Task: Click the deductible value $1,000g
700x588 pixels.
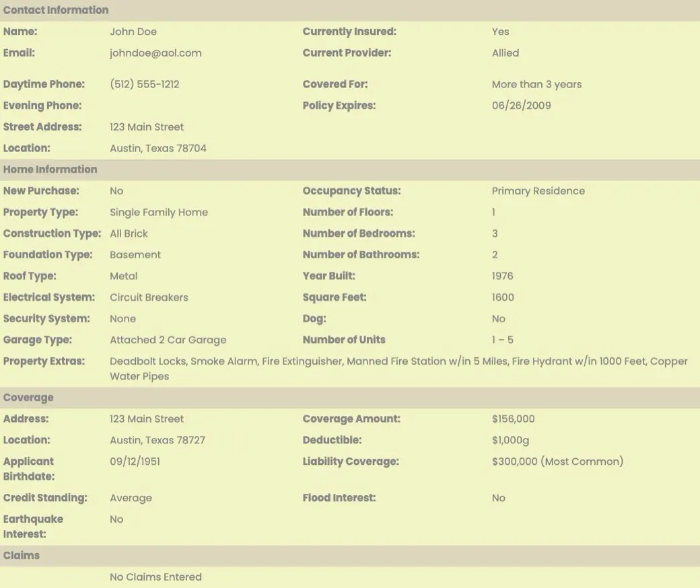Action: [x=510, y=441]
